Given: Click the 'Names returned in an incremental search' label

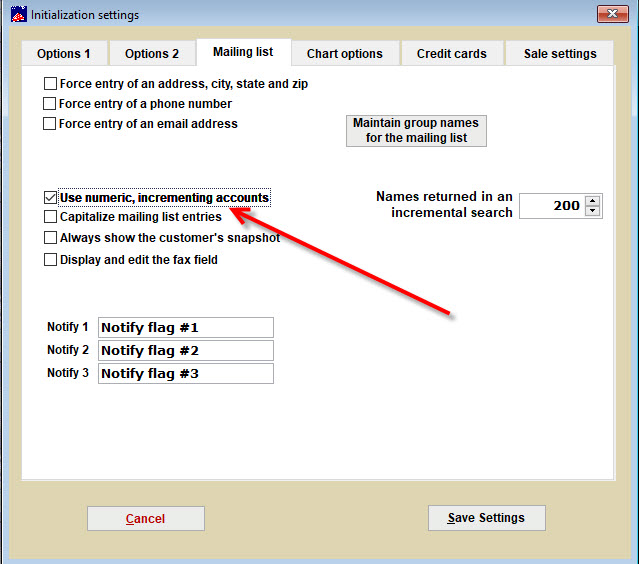Looking at the screenshot, I should pos(444,205).
